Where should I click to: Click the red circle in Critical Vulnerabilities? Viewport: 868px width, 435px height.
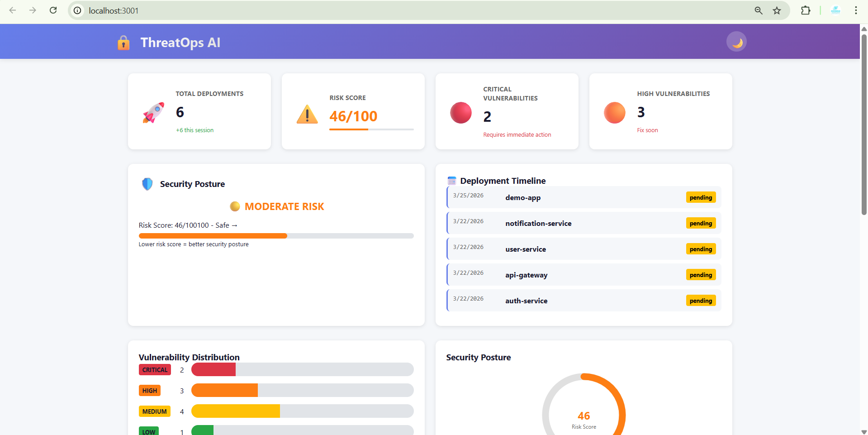pos(461,113)
